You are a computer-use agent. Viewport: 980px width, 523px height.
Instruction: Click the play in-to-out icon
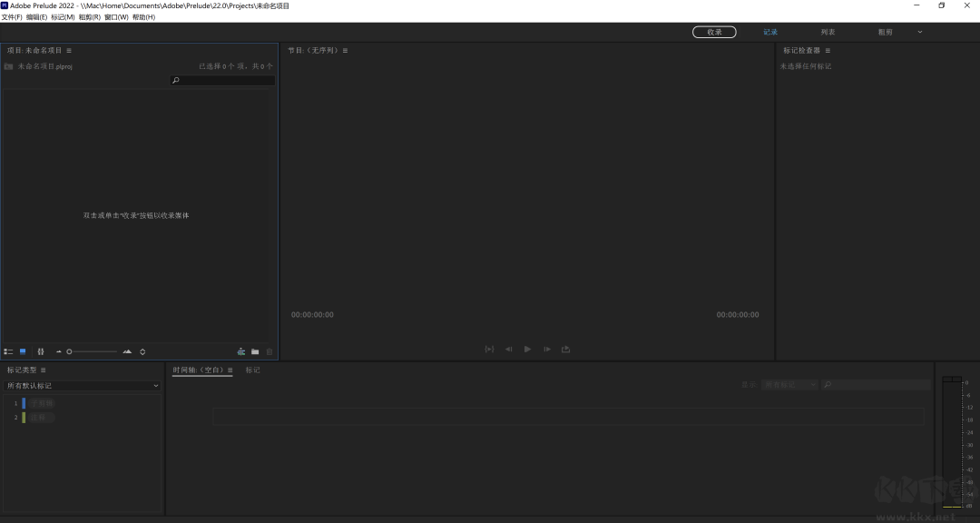click(489, 349)
